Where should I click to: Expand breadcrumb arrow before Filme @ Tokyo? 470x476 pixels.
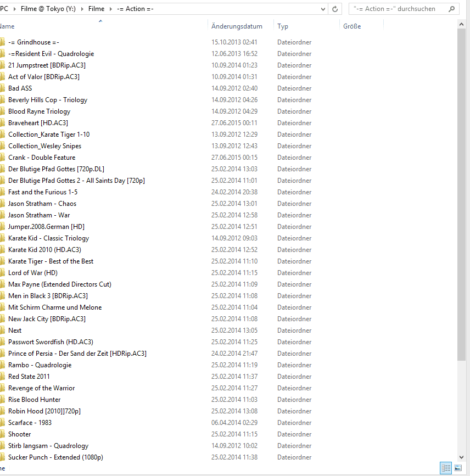tap(15, 9)
